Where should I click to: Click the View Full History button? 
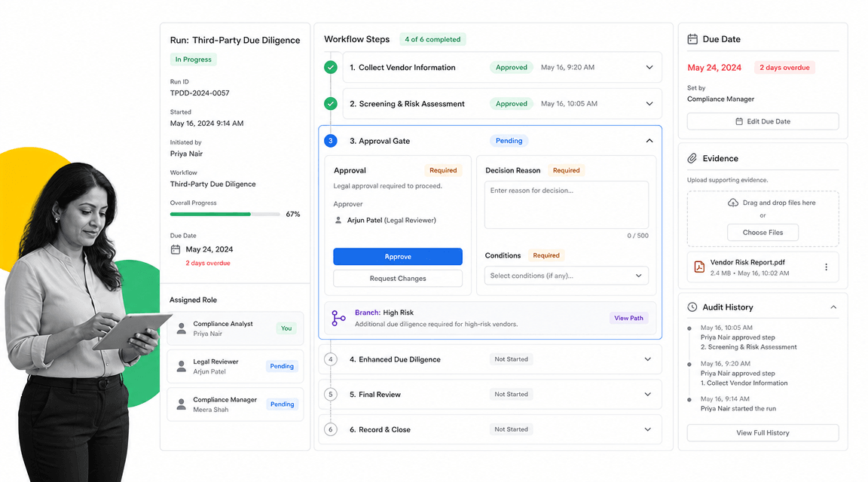click(763, 433)
